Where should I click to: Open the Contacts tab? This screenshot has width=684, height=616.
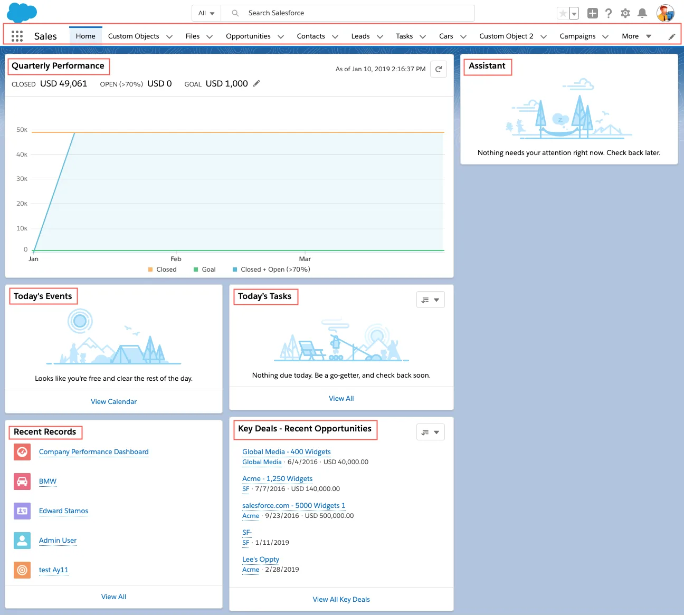(311, 36)
